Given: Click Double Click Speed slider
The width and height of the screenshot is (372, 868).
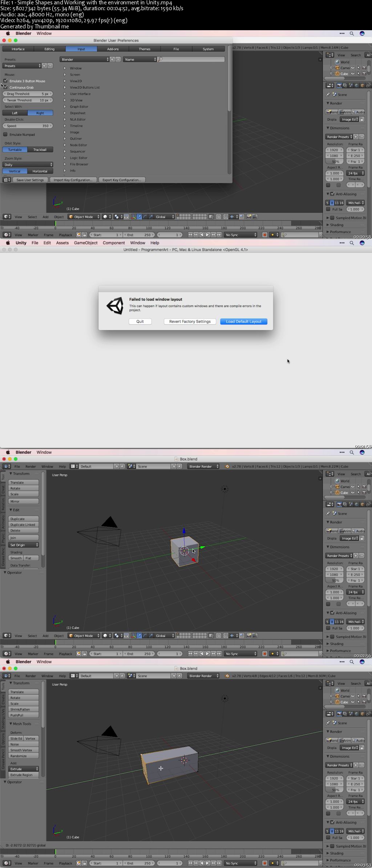Looking at the screenshot, I should click(28, 126).
